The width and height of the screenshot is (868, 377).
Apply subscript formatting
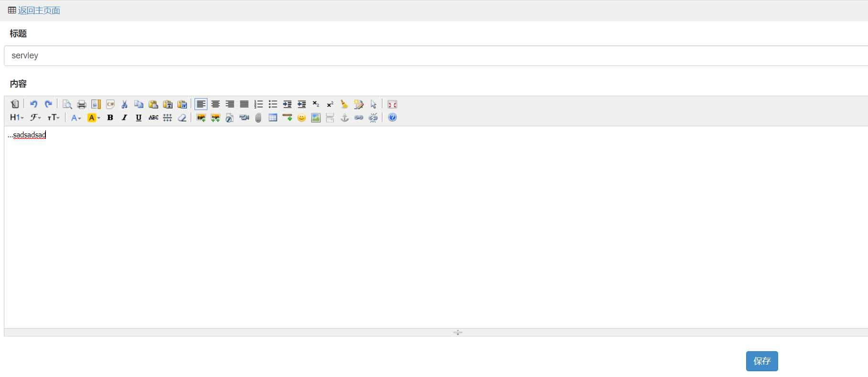[316, 104]
